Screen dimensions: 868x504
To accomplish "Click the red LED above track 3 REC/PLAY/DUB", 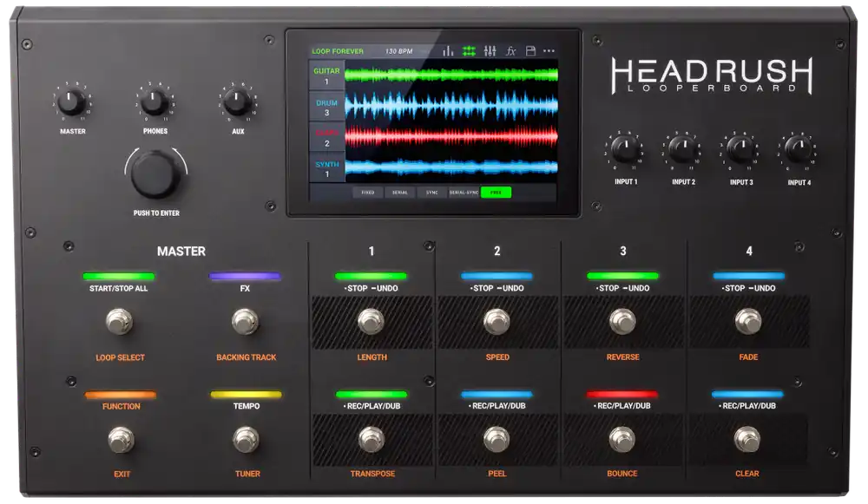I will pyautogui.click(x=622, y=395).
